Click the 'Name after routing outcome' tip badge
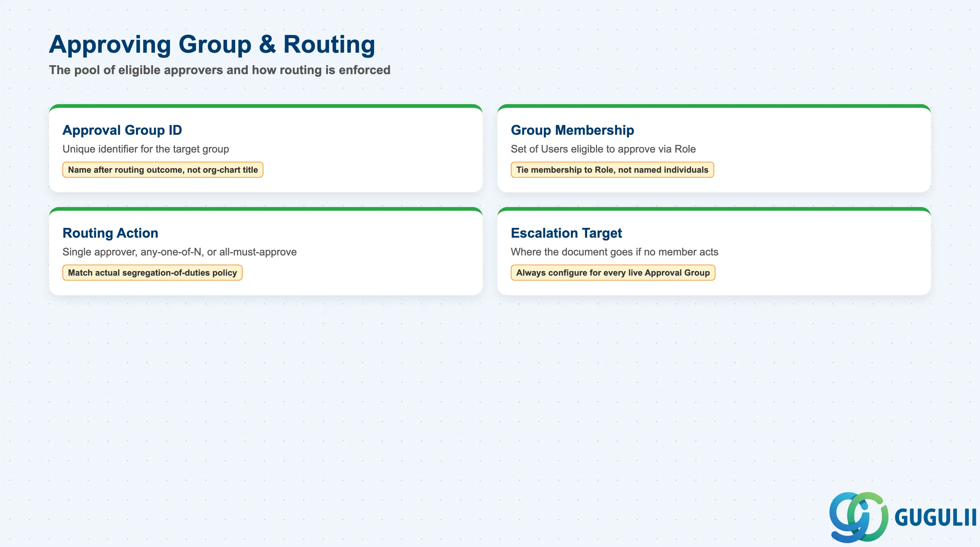This screenshot has height=547, width=980. tap(163, 170)
